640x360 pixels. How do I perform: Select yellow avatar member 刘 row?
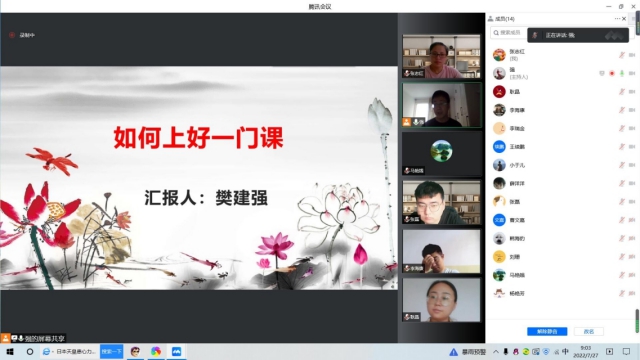[499, 256]
